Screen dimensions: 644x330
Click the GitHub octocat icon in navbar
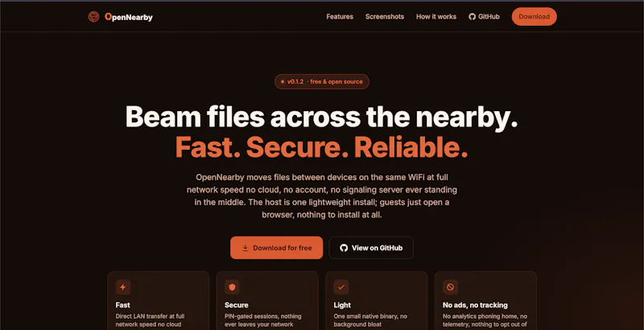[472, 17]
